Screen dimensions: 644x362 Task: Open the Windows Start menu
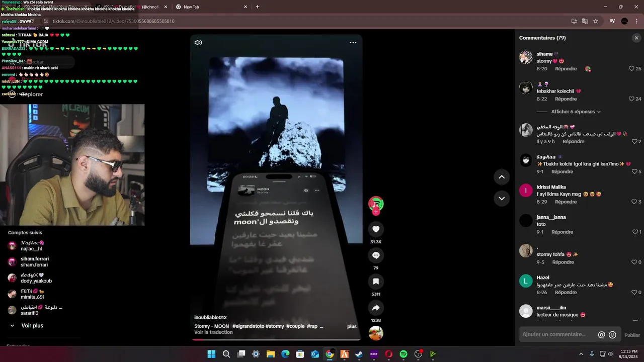pyautogui.click(x=211, y=354)
